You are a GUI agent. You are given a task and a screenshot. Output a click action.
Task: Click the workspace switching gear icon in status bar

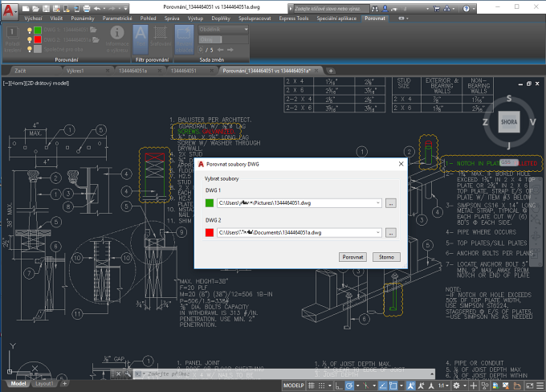pyautogui.click(x=456, y=386)
